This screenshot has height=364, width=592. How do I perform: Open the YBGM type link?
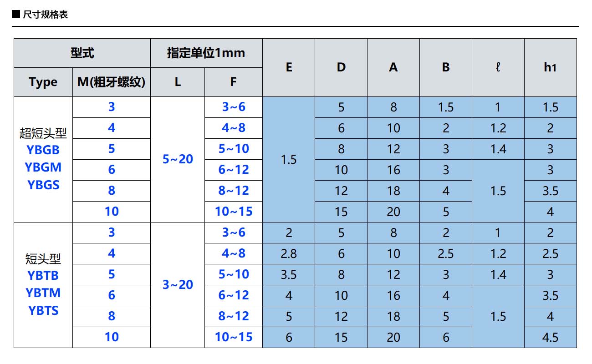pyautogui.click(x=43, y=167)
